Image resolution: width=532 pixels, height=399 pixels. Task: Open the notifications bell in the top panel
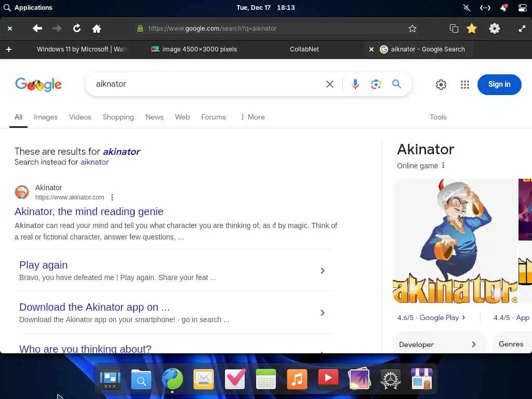pos(503,7)
